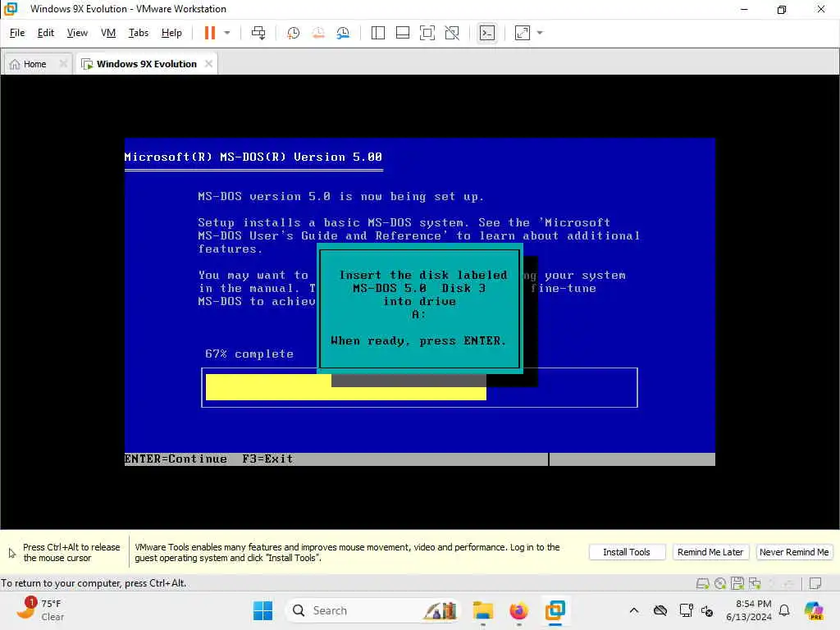Image resolution: width=840 pixels, height=630 pixels.
Task: Toggle the console view button
Action: click(x=487, y=33)
